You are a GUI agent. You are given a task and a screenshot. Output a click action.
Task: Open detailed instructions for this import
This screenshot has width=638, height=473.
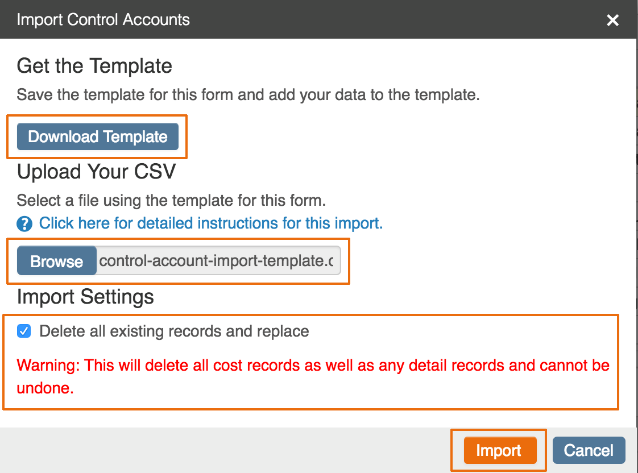pyautogui.click(x=211, y=223)
